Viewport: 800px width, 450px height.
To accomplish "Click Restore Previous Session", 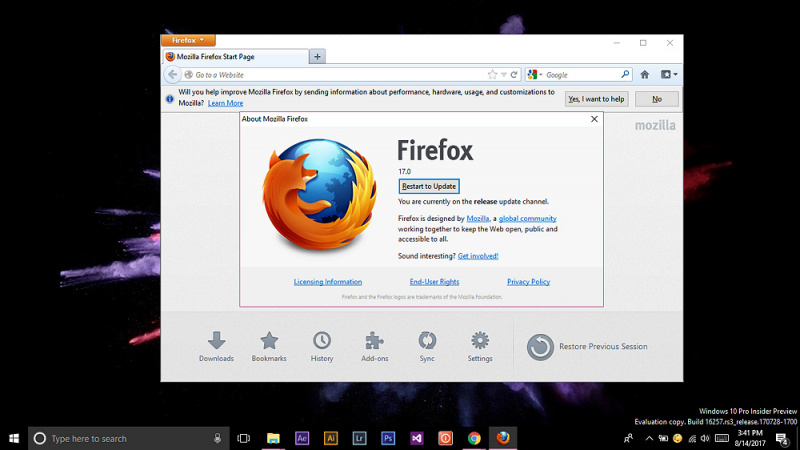I will pyautogui.click(x=587, y=346).
